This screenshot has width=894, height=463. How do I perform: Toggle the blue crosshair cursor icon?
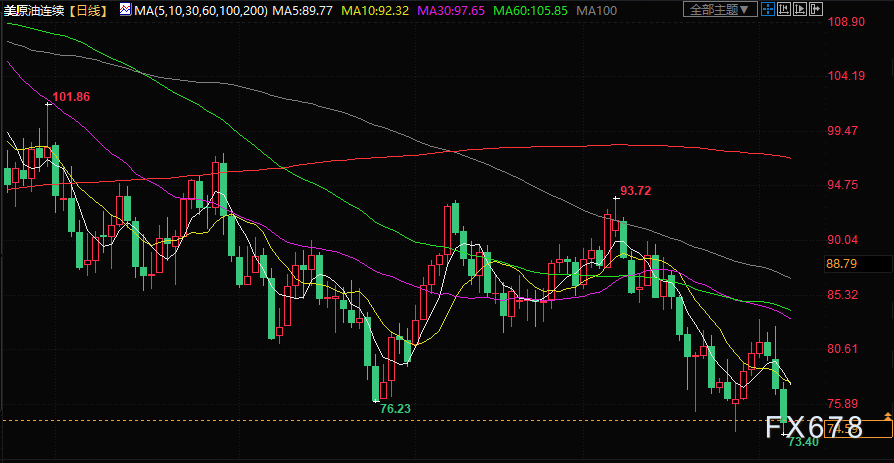768,9
